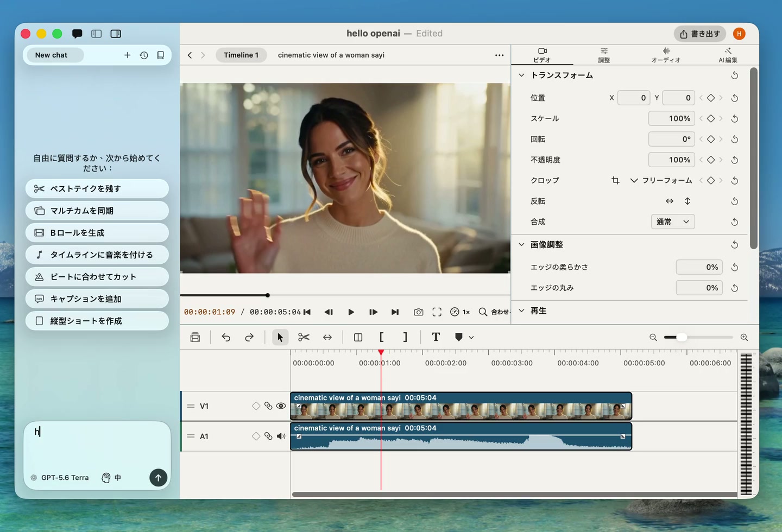Flip horizontally using the 反転 arrow icon
This screenshot has height=532, width=782.
(670, 201)
